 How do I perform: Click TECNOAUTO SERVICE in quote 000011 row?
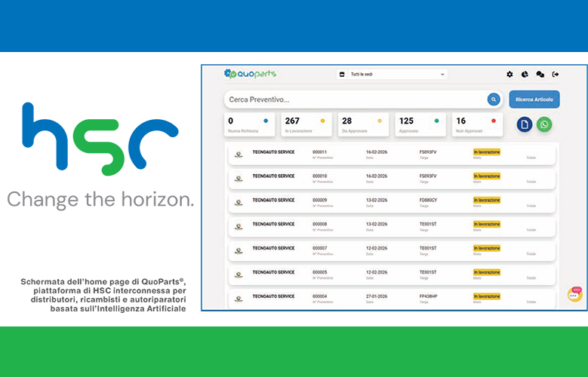tap(273, 152)
